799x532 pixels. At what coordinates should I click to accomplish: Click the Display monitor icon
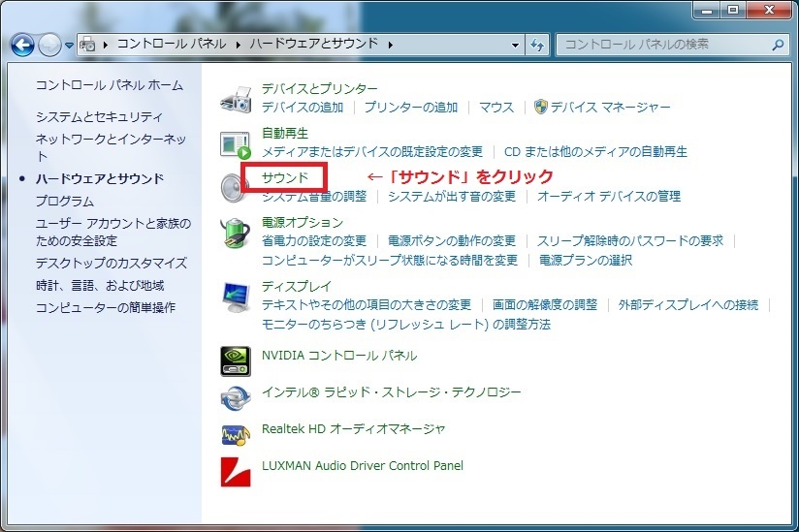(236, 297)
